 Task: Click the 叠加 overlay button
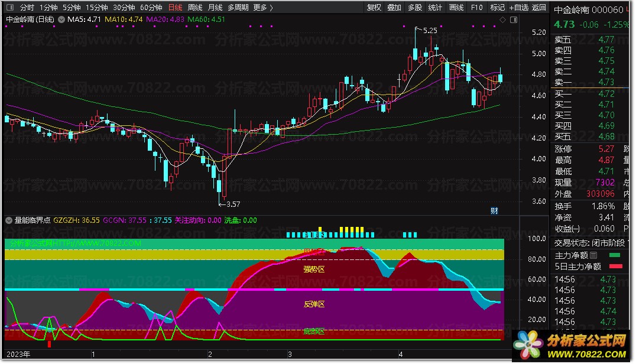tap(394, 7)
